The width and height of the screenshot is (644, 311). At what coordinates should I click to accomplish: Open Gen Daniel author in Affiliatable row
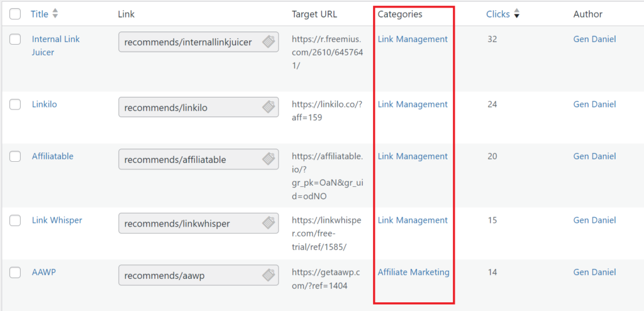(x=594, y=156)
